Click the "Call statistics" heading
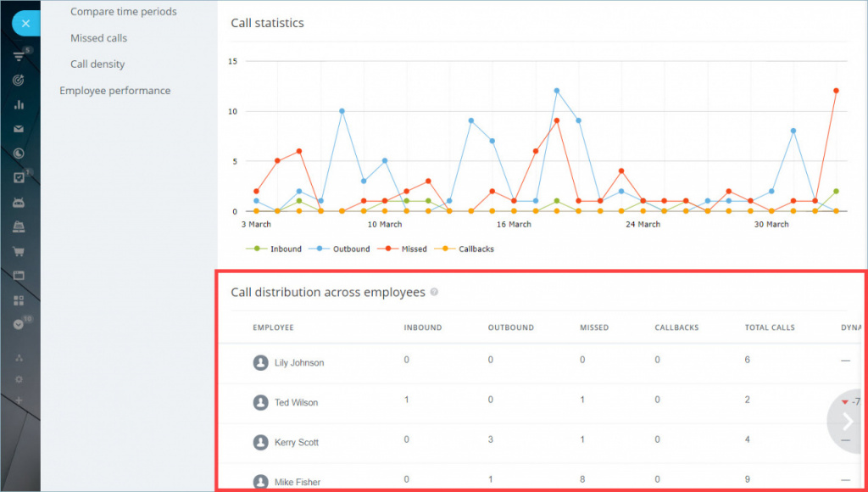Image resolution: width=868 pixels, height=492 pixels. coord(267,23)
